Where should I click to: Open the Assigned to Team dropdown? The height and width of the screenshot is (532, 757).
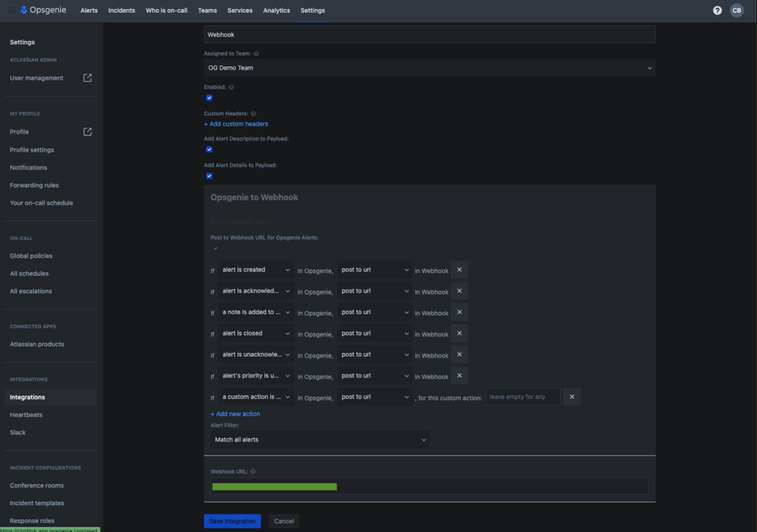[430, 68]
